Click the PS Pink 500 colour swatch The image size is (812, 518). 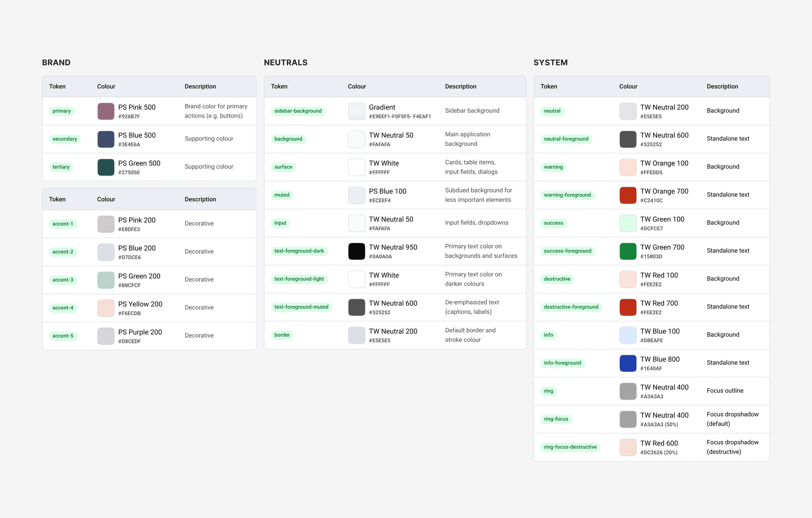(x=106, y=111)
